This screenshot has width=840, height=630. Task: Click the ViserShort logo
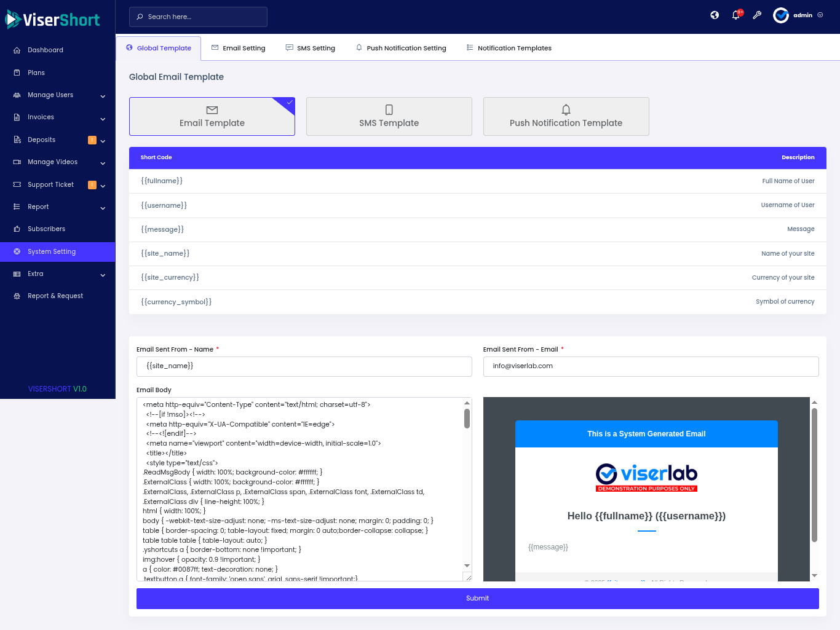tap(53, 20)
